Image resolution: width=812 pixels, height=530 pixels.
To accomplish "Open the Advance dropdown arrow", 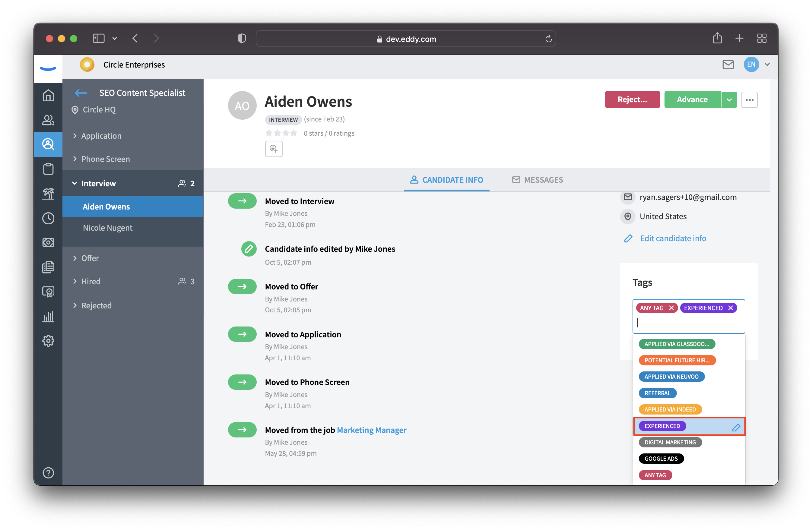I will [x=729, y=99].
